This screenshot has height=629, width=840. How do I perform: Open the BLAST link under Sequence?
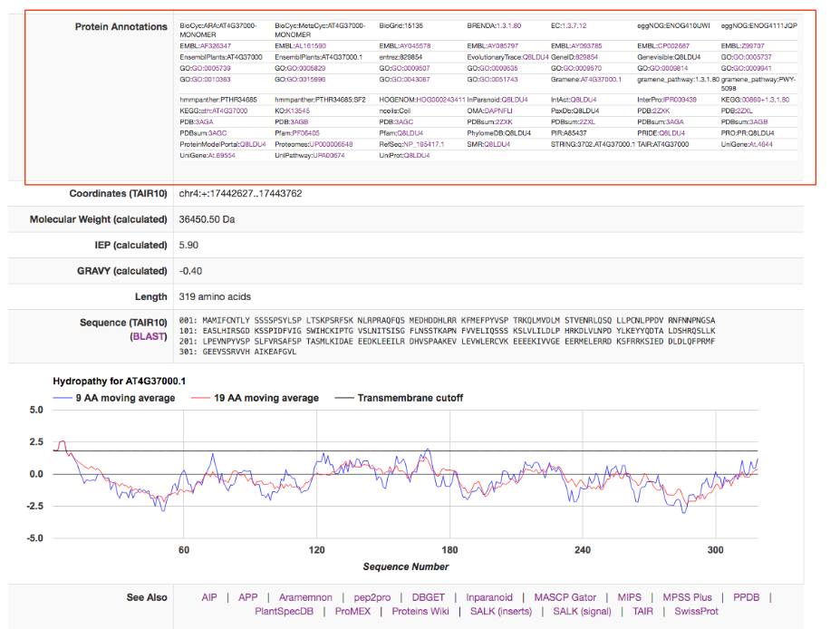(x=150, y=335)
